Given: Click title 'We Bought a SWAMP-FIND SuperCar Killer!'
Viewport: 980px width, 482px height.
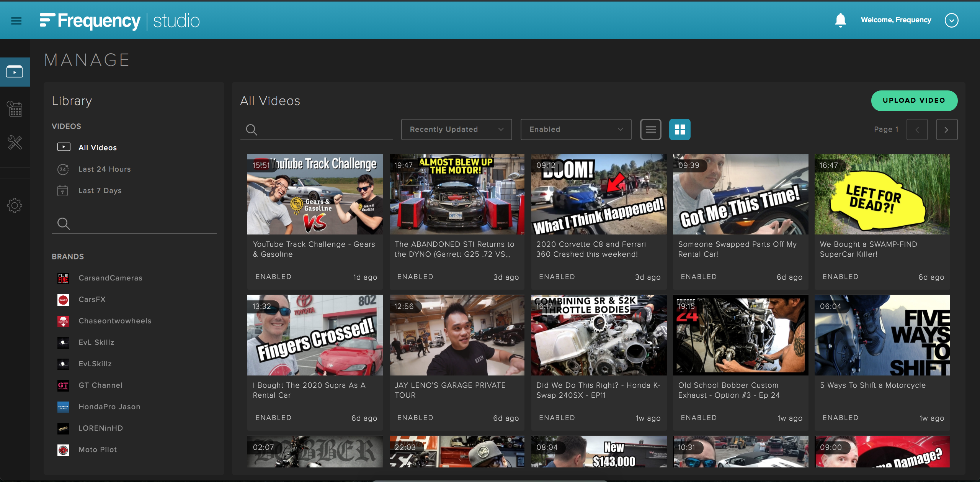Looking at the screenshot, I should pyautogui.click(x=868, y=249).
